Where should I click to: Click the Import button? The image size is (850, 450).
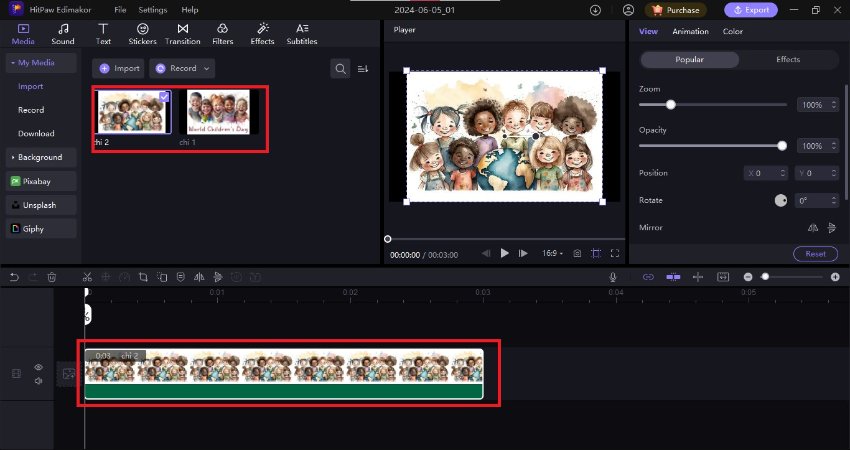pyautogui.click(x=118, y=69)
